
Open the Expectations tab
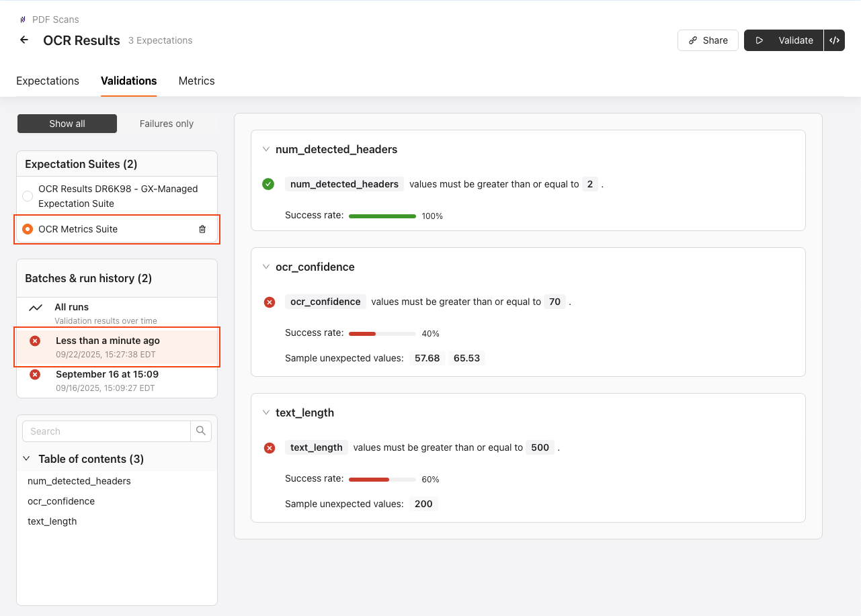click(47, 81)
